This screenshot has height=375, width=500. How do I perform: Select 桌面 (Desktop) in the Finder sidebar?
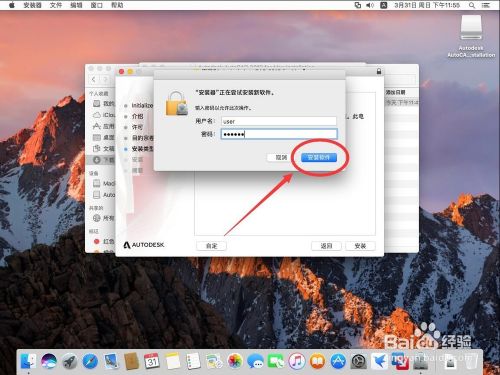104,137
